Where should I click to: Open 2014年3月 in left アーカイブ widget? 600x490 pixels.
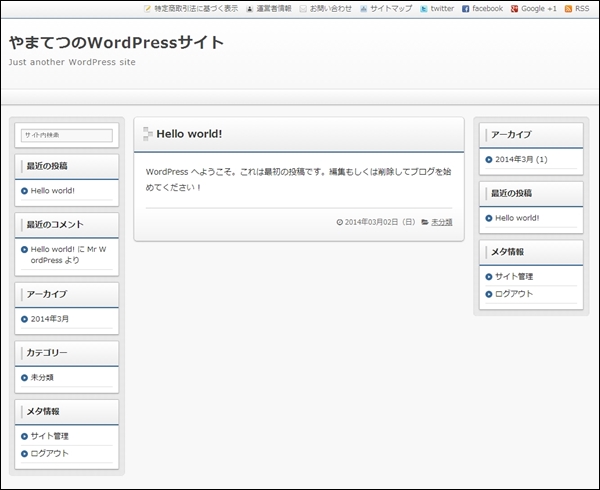click(x=50, y=319)
